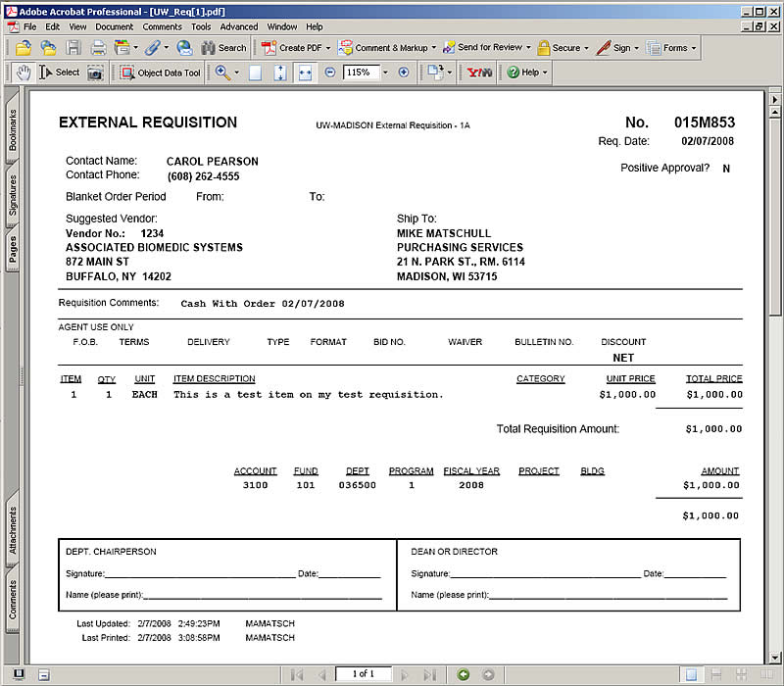784x686 pixels.
Task: Open the Secure dropdown
Action: tap(563, 48)
